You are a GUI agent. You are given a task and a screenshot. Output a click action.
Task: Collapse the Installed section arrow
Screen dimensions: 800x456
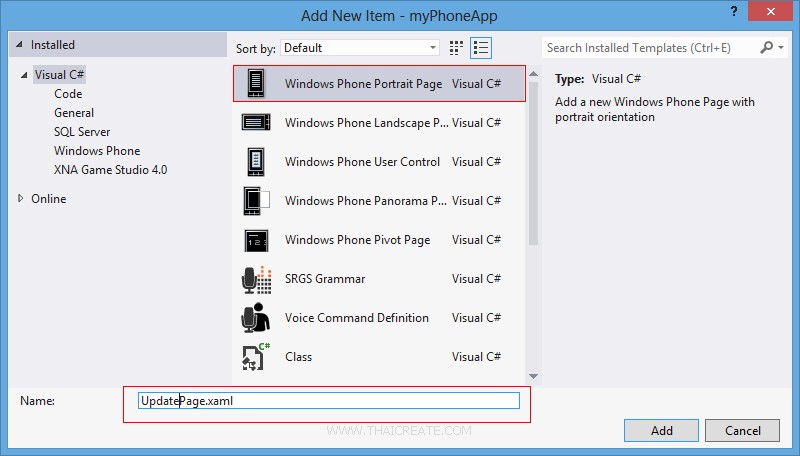coord(20,46)
